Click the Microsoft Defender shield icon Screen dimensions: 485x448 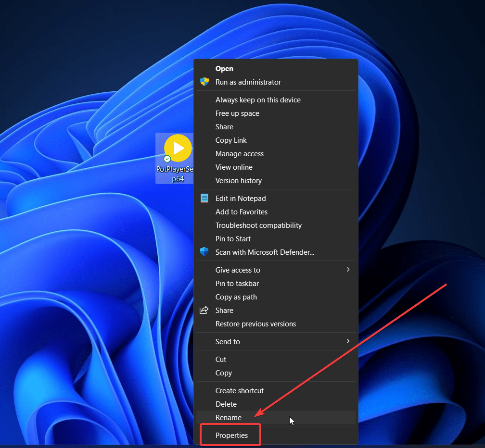click(204, 252)
